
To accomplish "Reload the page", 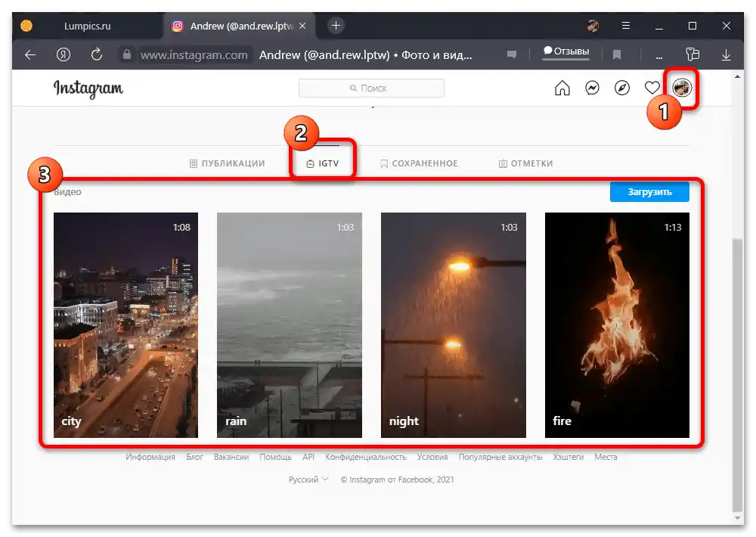I will tap(97, 54).
